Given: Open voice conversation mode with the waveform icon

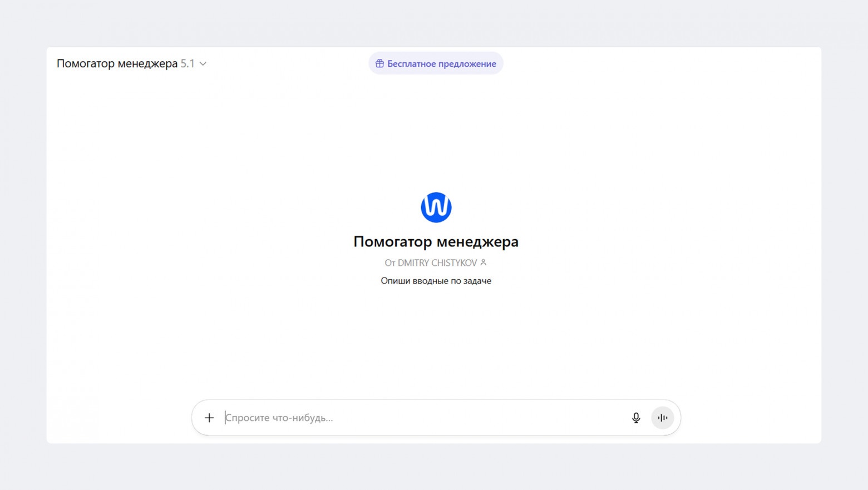Looking at the screenshot, I should (x=662, y=418).
